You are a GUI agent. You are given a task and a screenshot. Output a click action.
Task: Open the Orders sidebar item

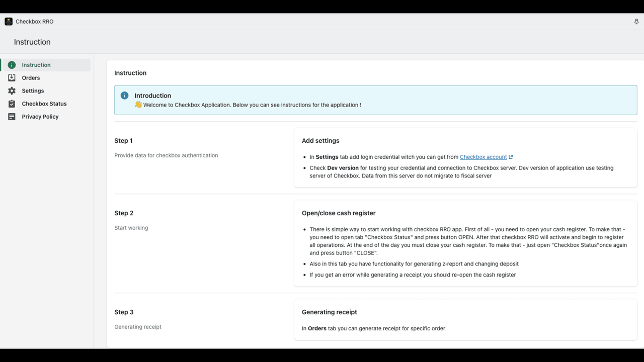coord(46,78)
